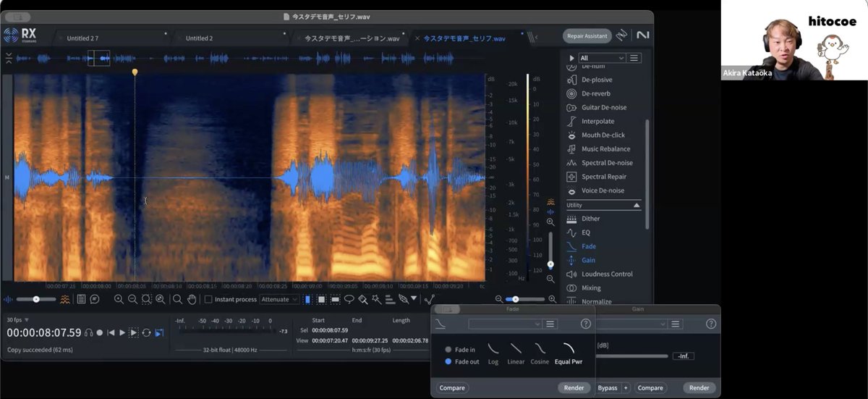The image size is (868, 399).
Task: Open the Gain preset dropdown
Action: click(631, 324)
